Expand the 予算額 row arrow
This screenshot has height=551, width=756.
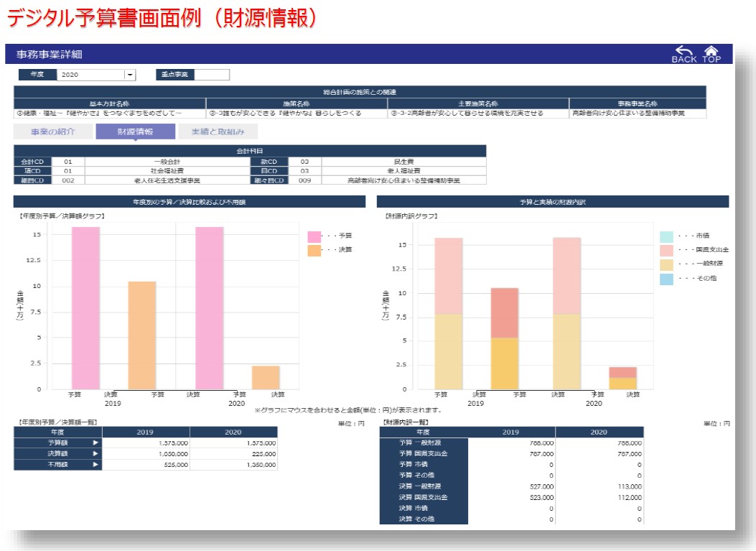point(95,443)
